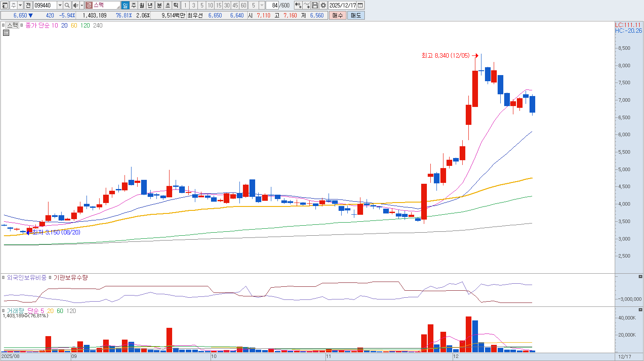Switch to the 월 monthly period tab
The image size is (644, 361).
coord(142,5)
